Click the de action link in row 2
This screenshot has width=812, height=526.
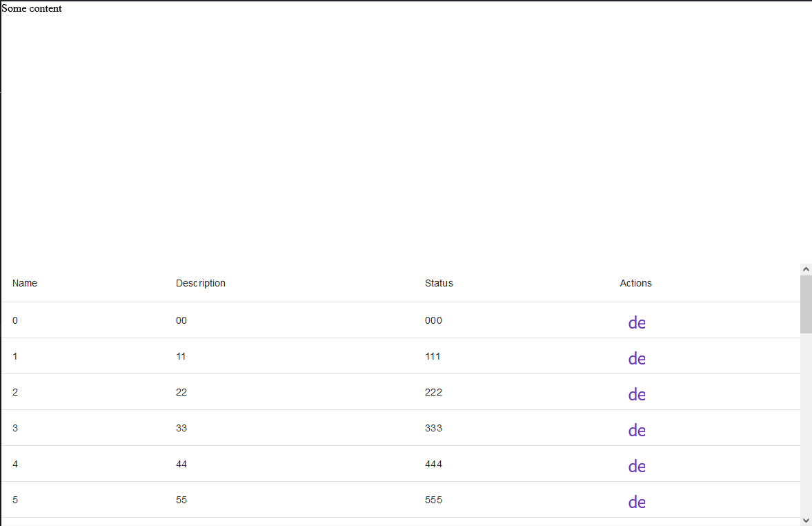pos(637,394)
